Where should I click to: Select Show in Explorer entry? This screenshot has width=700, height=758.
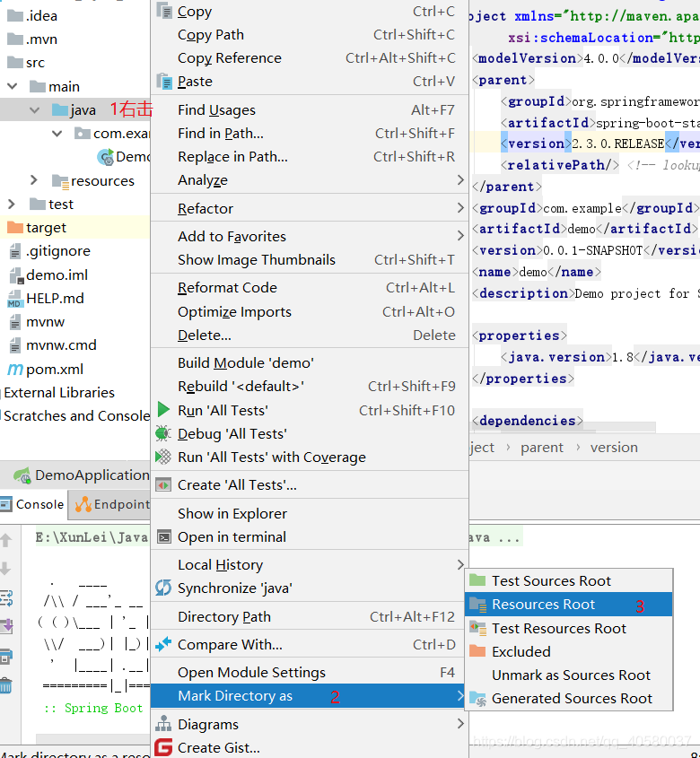310,513
